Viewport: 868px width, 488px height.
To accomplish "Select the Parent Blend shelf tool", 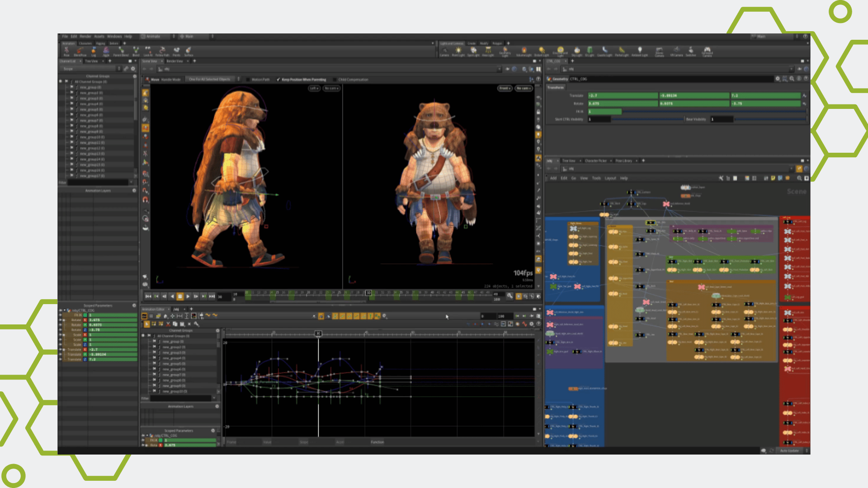I will (121, 51).
